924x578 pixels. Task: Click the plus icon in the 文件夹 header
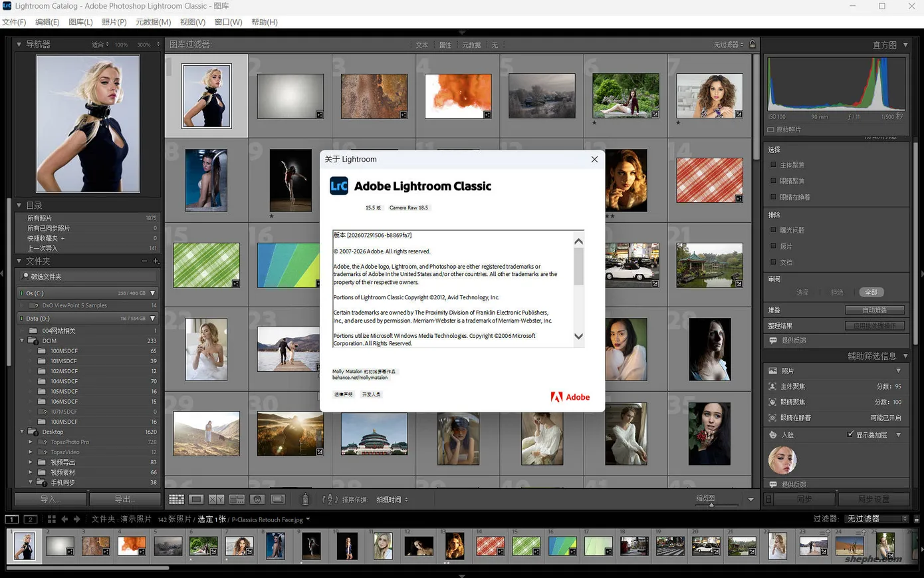(156, 261)
